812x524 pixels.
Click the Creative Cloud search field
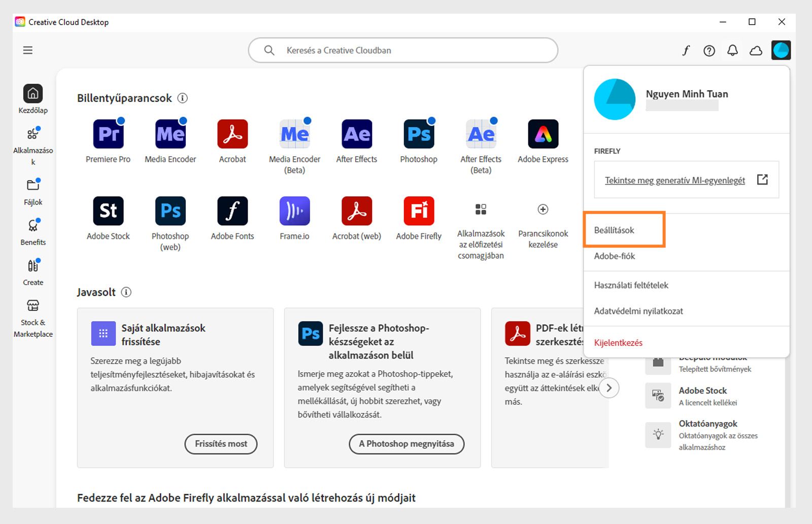pyautogui.click(x=402, y=50)
